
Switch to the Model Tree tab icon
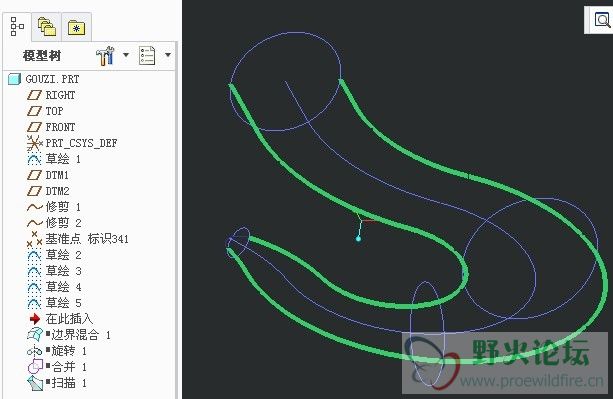tap(17, 27)
